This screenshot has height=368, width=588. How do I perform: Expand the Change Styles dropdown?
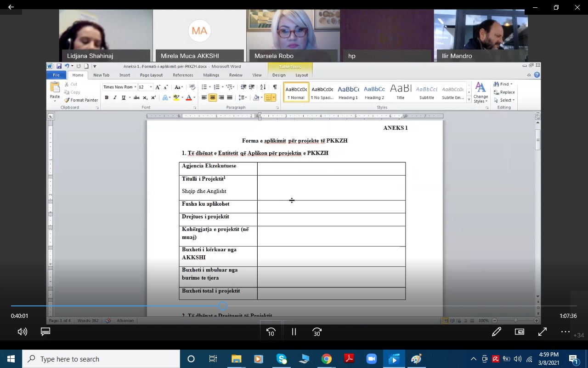[x=481, y=93]
